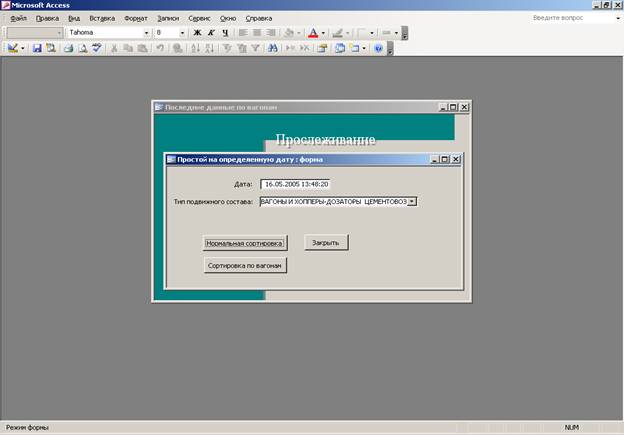Toggle bold formatting (Ж)
Viewport: 624px width, 435px height.
pos(197,32)
